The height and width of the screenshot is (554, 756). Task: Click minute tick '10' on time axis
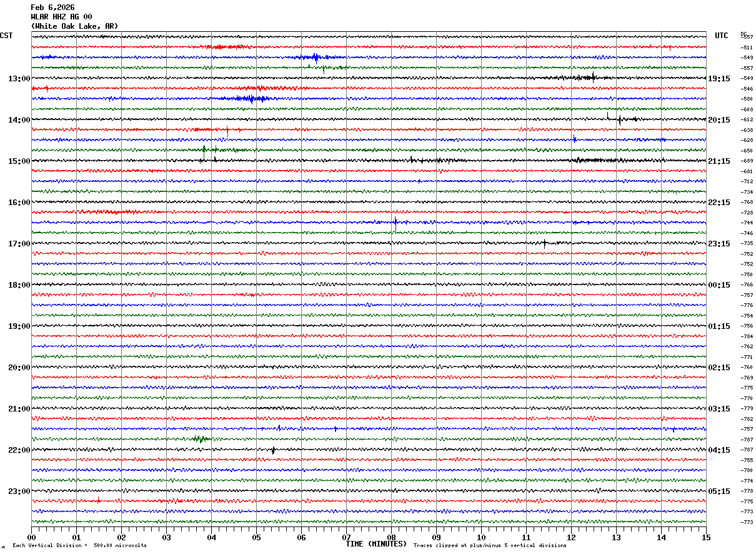481,537
